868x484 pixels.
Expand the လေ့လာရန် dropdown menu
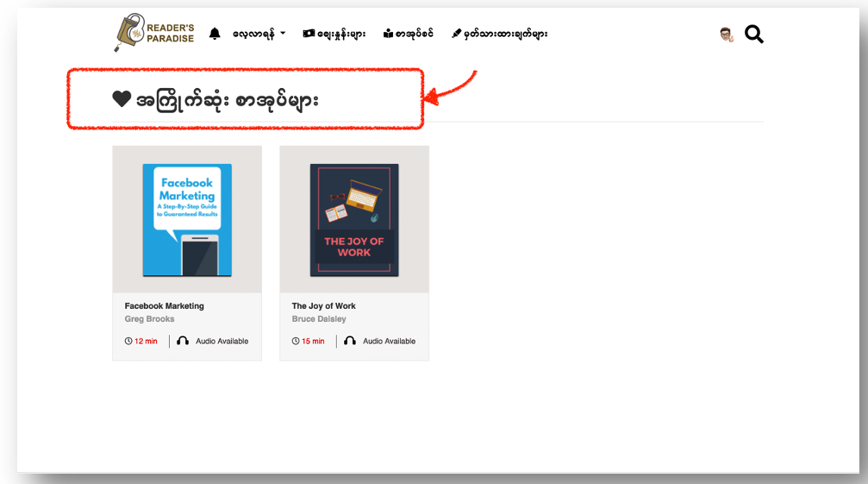point(259,34)
